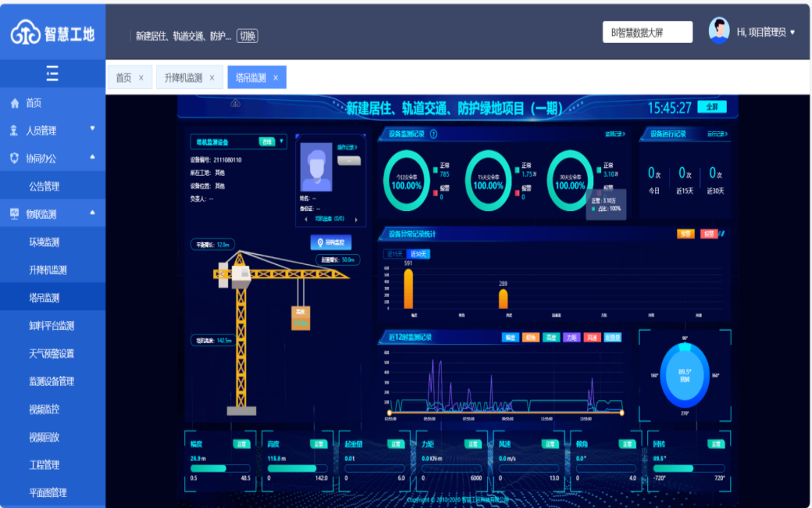The image size is (812, 508).
Task: Click the right arrow beside 司机信息
Action: [356, 220]
